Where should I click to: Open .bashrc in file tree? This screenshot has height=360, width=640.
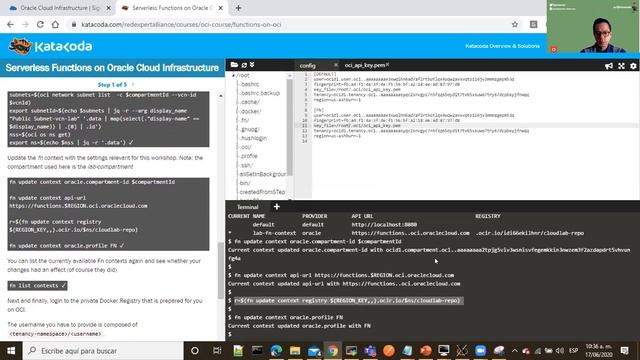(249, 84)
